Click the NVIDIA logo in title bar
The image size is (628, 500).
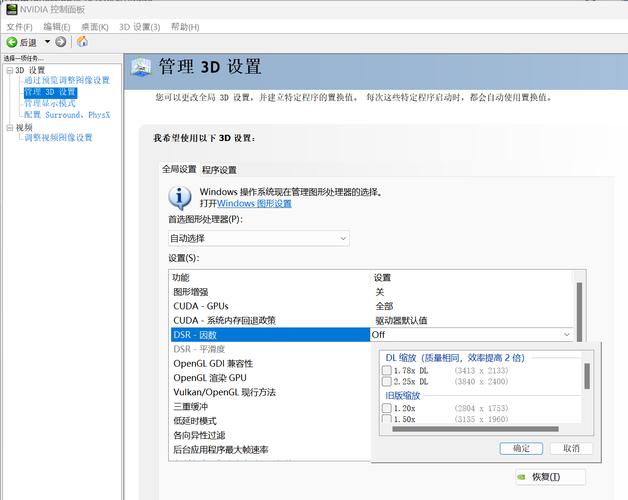(12, 9)
